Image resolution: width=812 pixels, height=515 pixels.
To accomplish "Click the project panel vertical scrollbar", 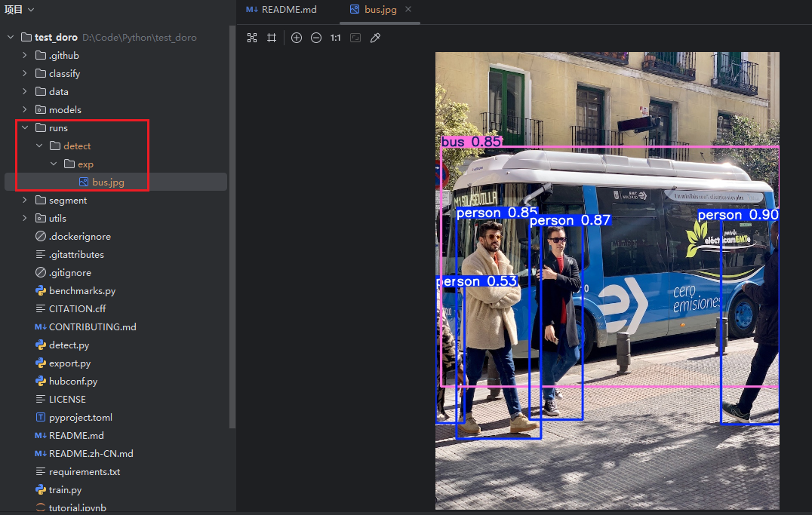I will (232, 227).
